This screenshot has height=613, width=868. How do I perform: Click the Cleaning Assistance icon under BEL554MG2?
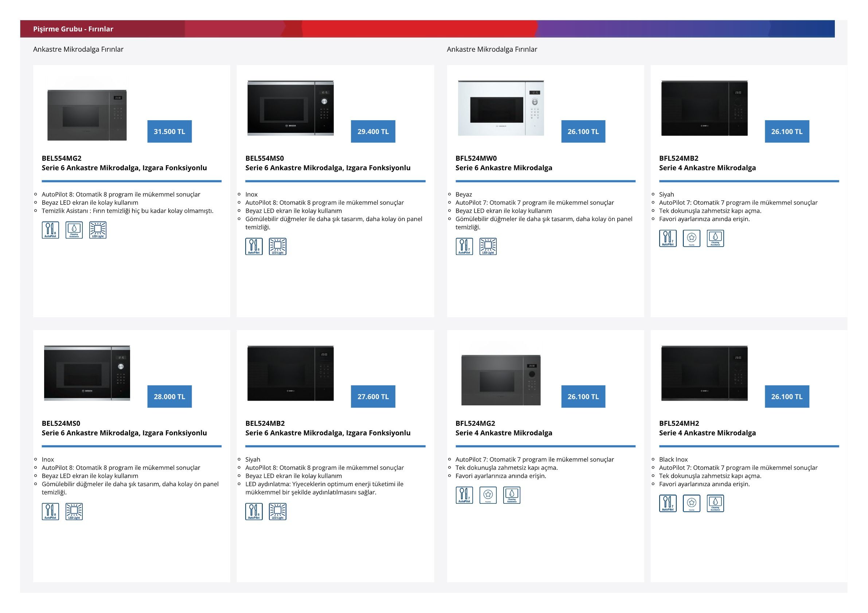(74, 230)
